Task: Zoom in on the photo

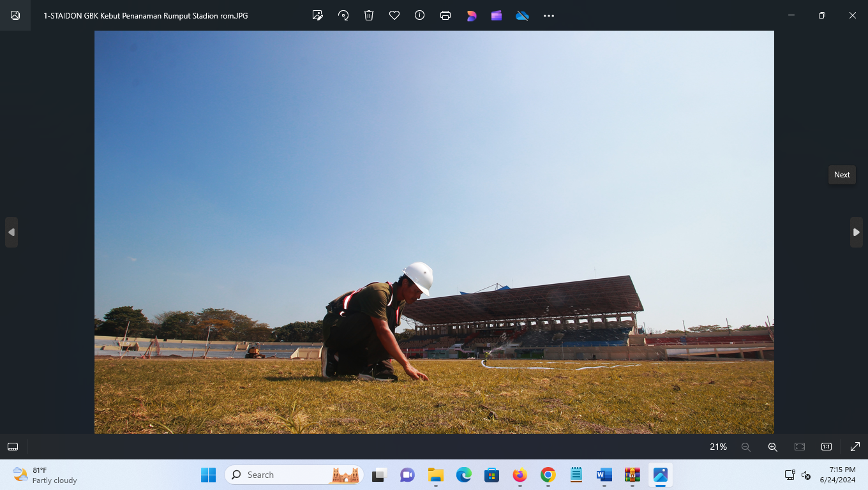Action: tap(772, 447)
